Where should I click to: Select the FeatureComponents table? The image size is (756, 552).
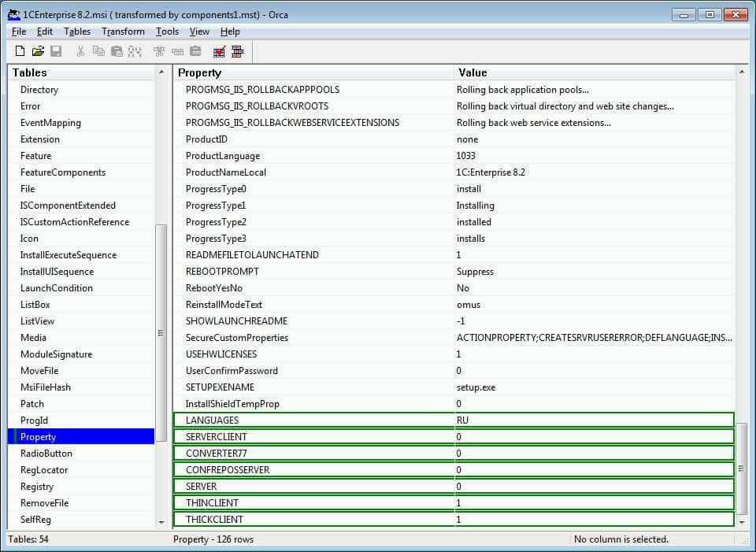[x=63, y=172]
